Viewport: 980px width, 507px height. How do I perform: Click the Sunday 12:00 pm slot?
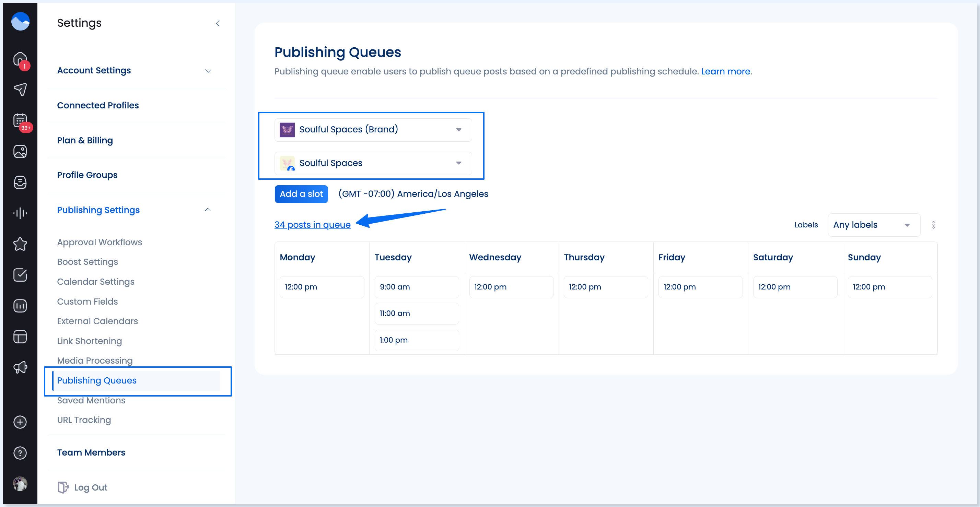(890, 287)
